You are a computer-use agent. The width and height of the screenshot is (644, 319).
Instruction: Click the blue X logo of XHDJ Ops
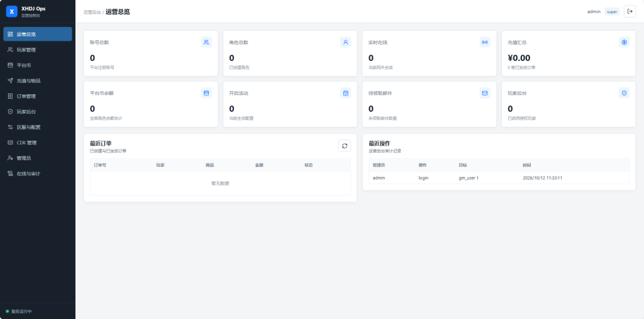coord(11,11)
